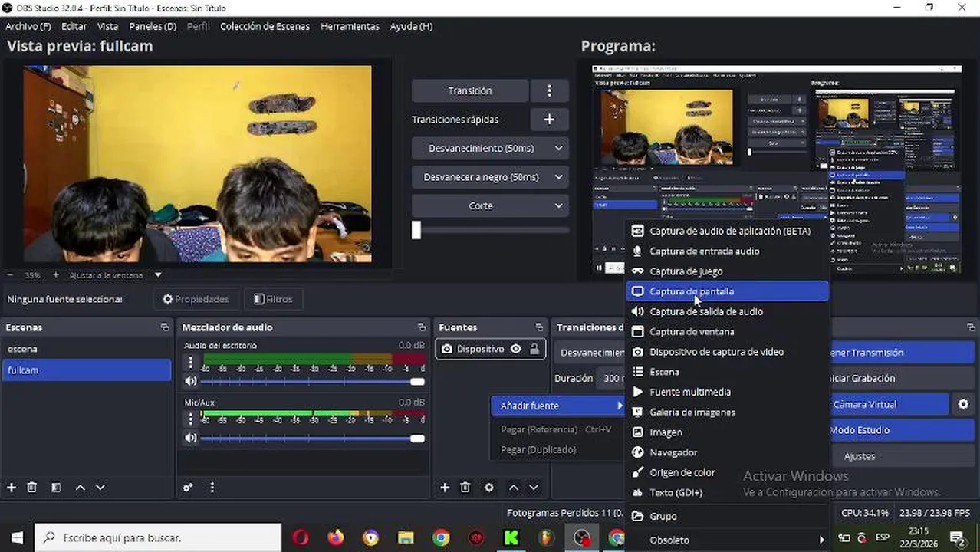Viewport: 980px width, 552px height.
Task: Expand Desvanecer a negro (50ms) dropdown
Action: [558, 177]
